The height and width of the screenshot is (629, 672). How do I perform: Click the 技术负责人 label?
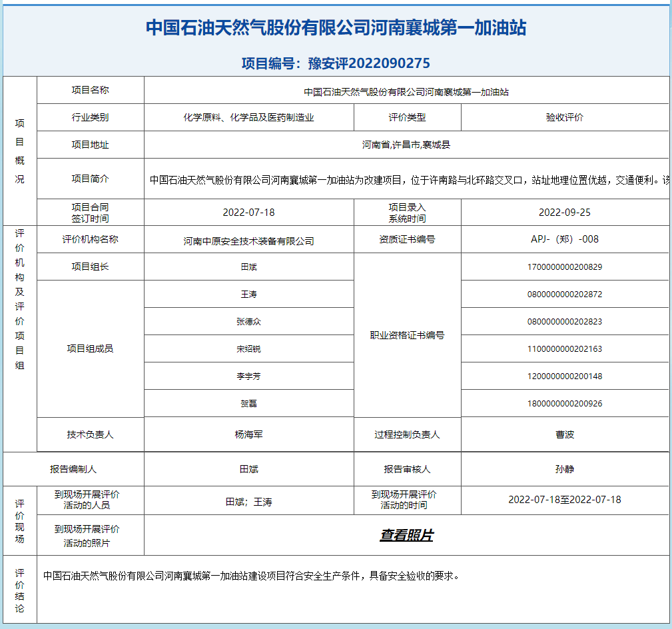(x=90, y=434)
